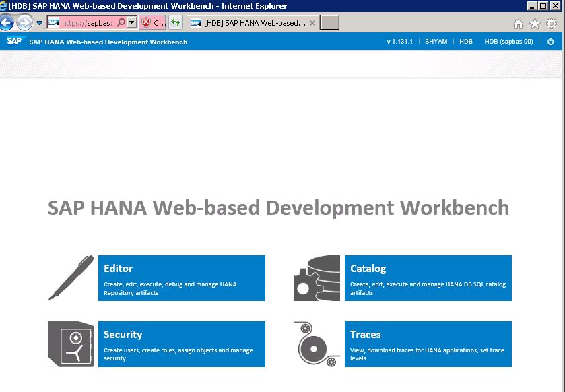
Task: Click the tape reel icon beside Traces
Action: (317, 344)
